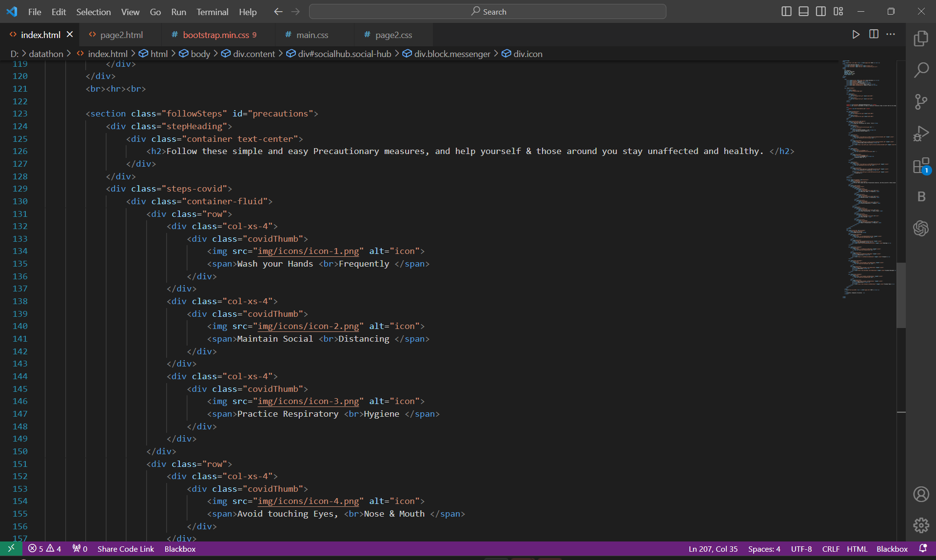Open the Search view in activity bar
The image size is (936, 560).
click(921, 70)
